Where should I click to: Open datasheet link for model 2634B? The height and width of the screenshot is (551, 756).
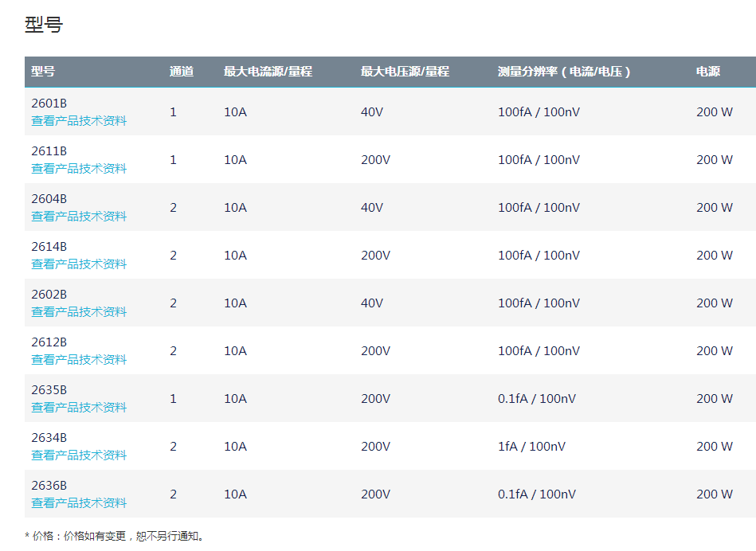pyautogui.click(x=79, y=455)
